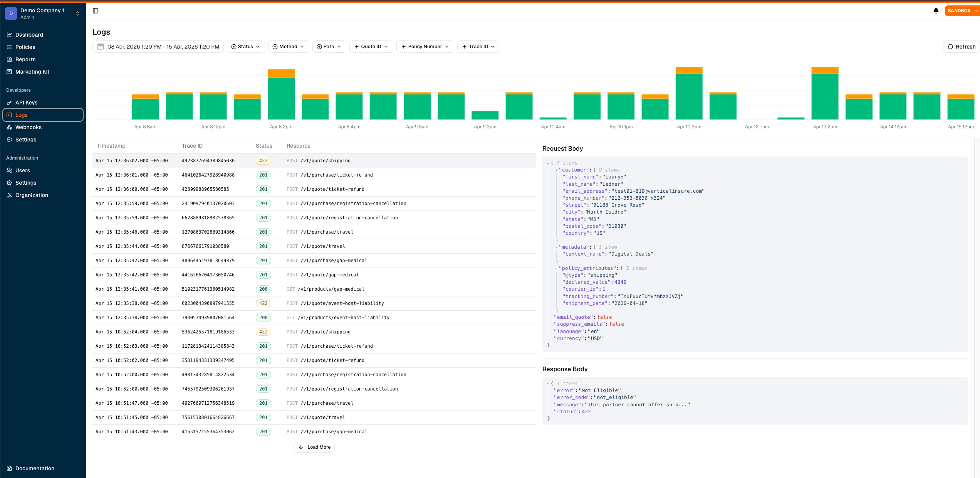Select the Logs menu entry
Screen dimensions: 980x478
click(x=22, y=115)
